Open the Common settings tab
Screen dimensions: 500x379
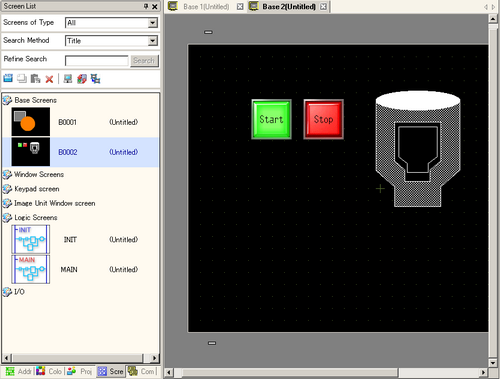[142, 371]
